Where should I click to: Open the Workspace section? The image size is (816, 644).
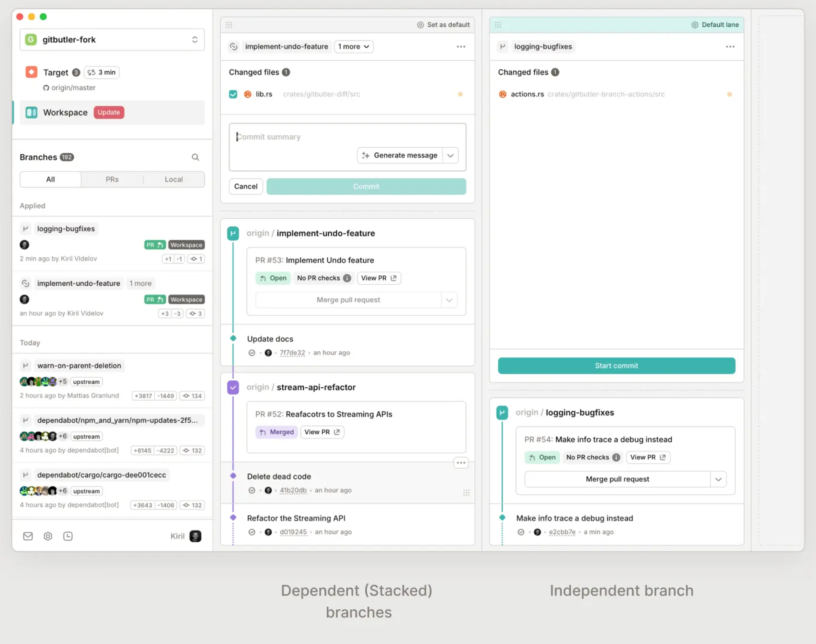(112, 112)
